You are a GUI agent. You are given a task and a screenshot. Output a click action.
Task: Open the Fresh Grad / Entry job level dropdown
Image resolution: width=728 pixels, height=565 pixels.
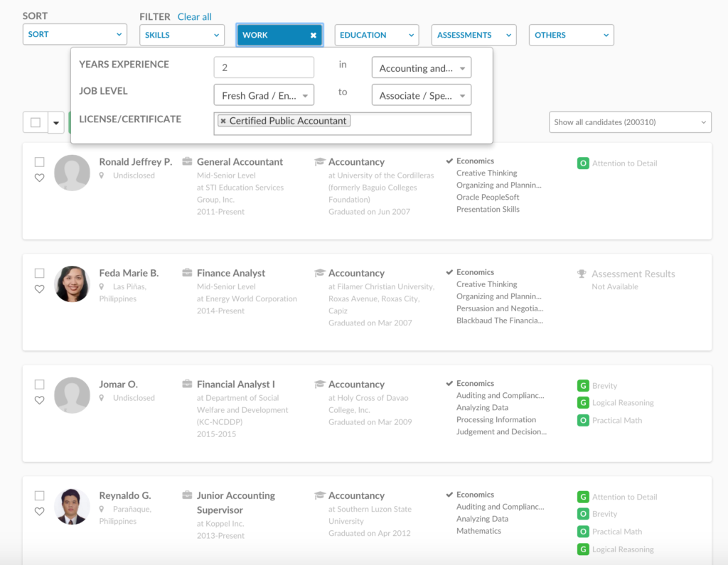tap(264, 95)
